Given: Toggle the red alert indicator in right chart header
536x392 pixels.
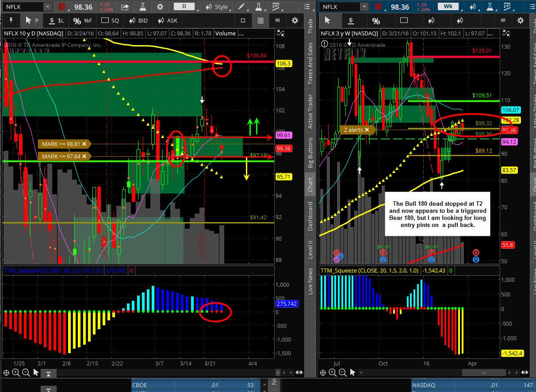Looking at the screenshot, I should (x=379, y=7).
